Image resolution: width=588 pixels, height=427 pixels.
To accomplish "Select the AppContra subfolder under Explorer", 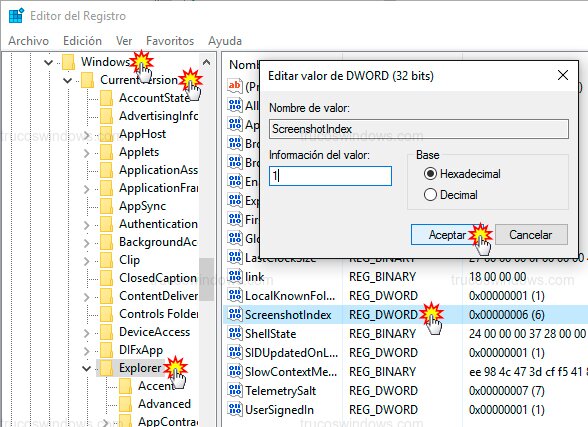I will tap(168, 421).
